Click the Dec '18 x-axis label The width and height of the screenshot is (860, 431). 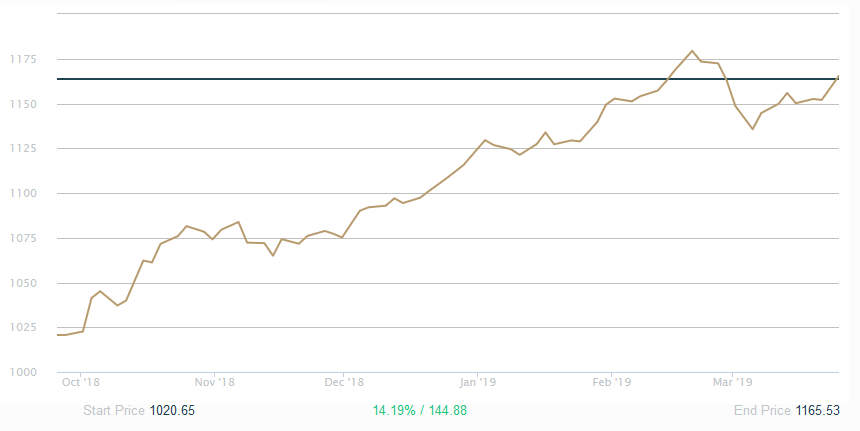pyautogui.click(x=343, y=381)
